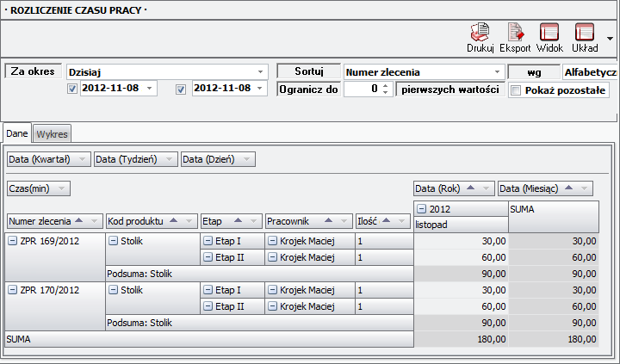Image resolution: width=620 pixels, height=364 pixels.
Task: Click the Drukuj print icon
Action: [480, 38]
